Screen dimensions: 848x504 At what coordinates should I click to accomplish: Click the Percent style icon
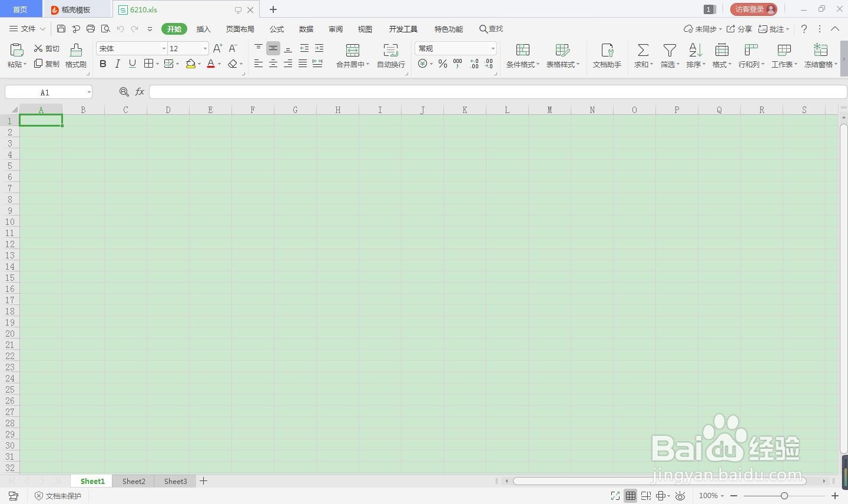pos(443,64)
